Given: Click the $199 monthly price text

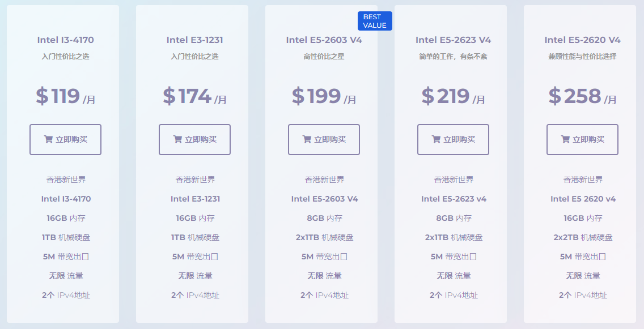Looking at the screenshot, I should (x=324, y=96).
